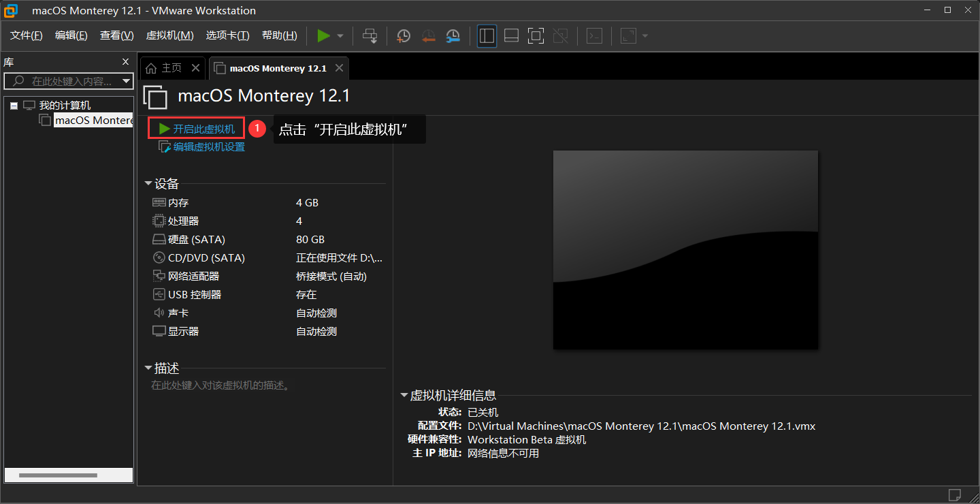Image resolution: width=980 pixels, height=504 pixels.
Task: Select 我的计算机 in the library tree
Action: (x=65, y=106)
